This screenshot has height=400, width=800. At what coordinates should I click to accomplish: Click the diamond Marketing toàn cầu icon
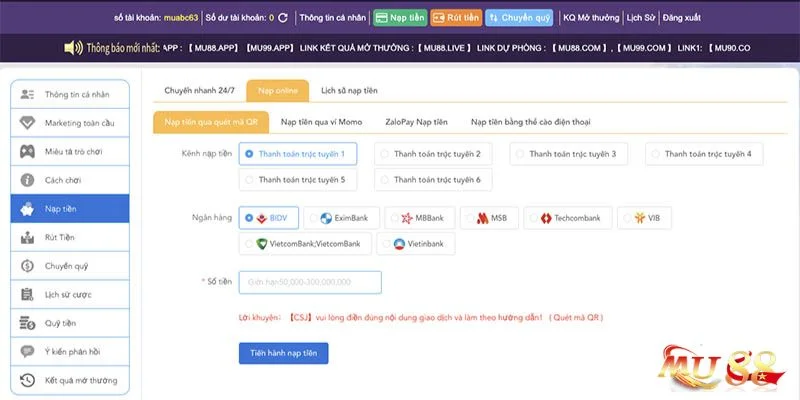(x=27, y=123)
